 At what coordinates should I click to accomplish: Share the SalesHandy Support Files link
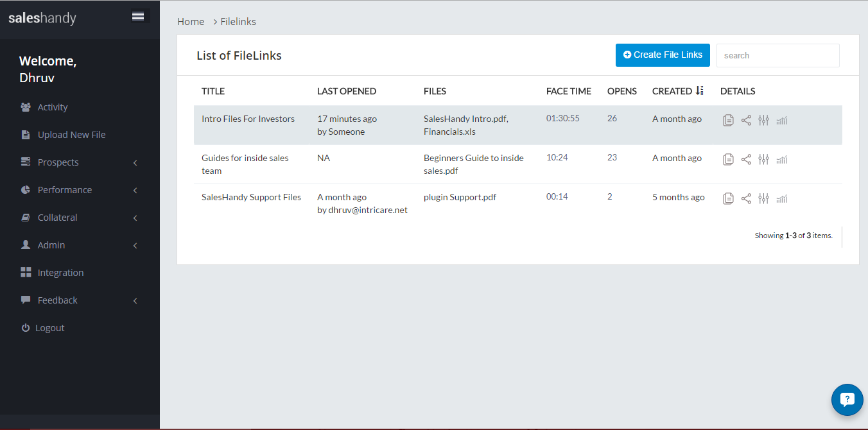pos(746,198)
